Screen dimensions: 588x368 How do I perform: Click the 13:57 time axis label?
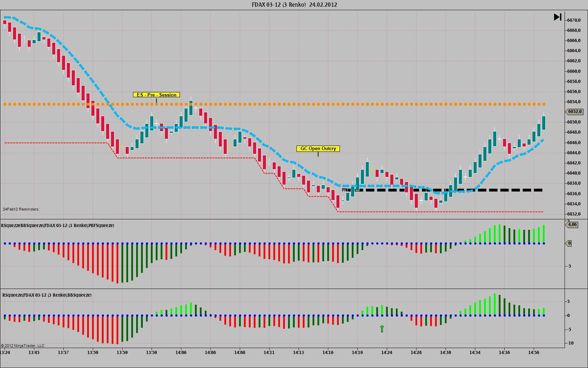coord(63,353)
